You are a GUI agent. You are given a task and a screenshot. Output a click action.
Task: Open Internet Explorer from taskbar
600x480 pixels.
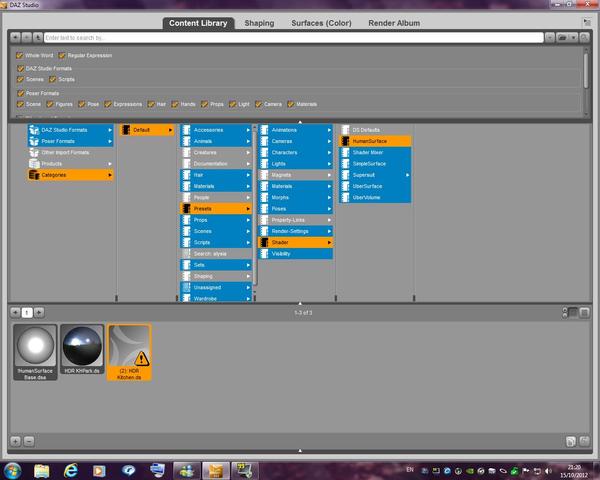(x=71, y=470)
